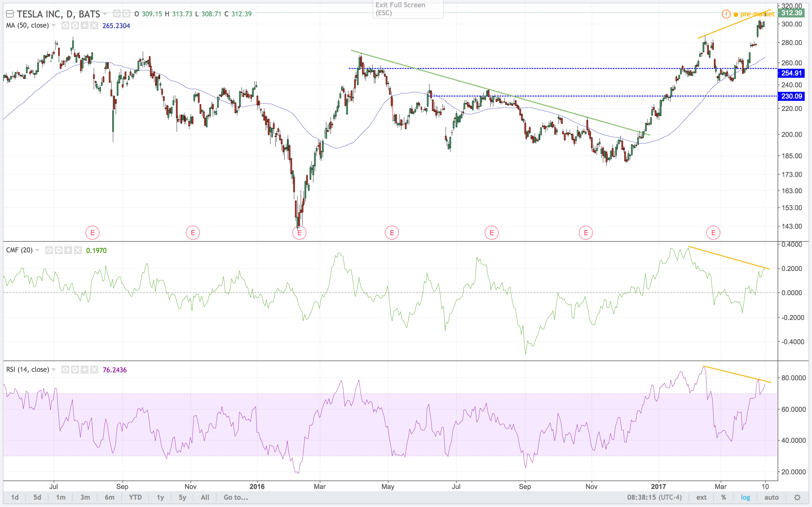
Task: Toggle the auto scale option
Action: [x=771, y=497]
